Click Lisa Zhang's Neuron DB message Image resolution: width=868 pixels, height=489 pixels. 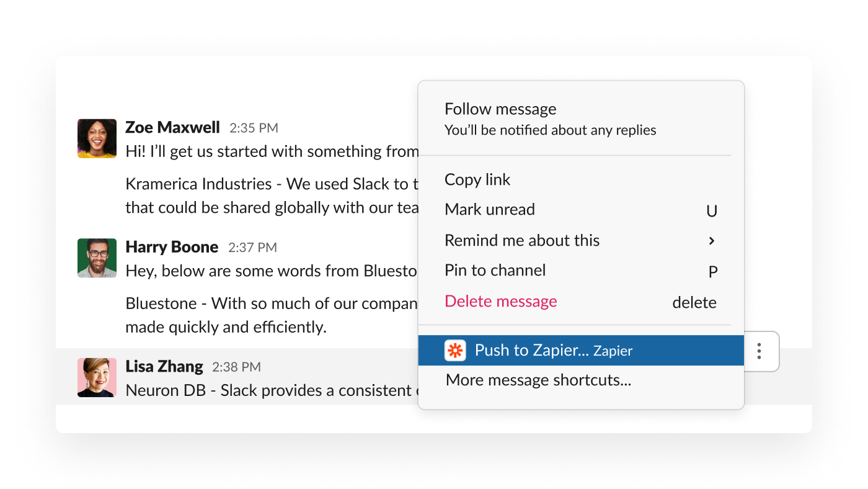coord(248,390)
